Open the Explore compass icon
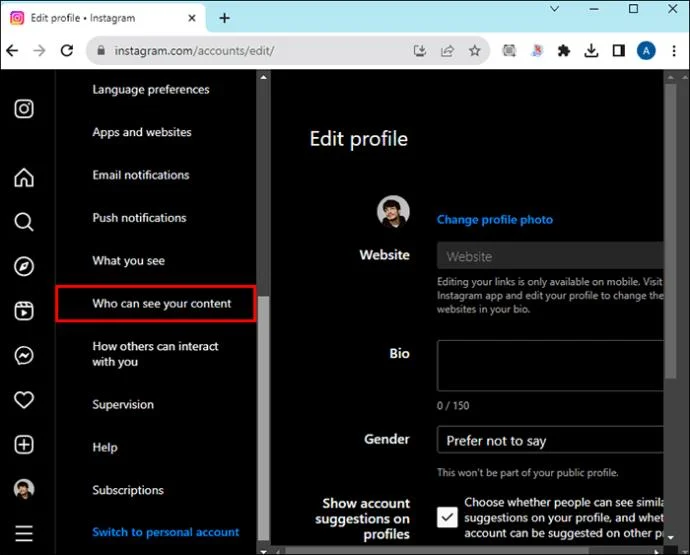Screen dimensions: 690x555 [24, 266]
